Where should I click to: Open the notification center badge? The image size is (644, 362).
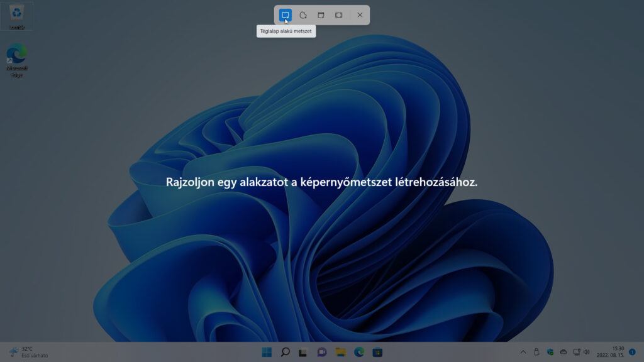[x=633, y=352]
